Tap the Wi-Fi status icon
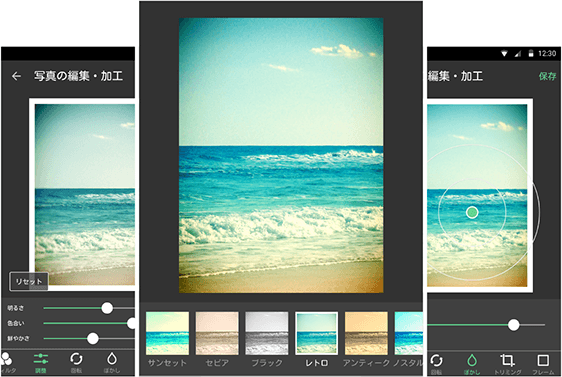Screen dimensions: 562x377 click(504, 54)
